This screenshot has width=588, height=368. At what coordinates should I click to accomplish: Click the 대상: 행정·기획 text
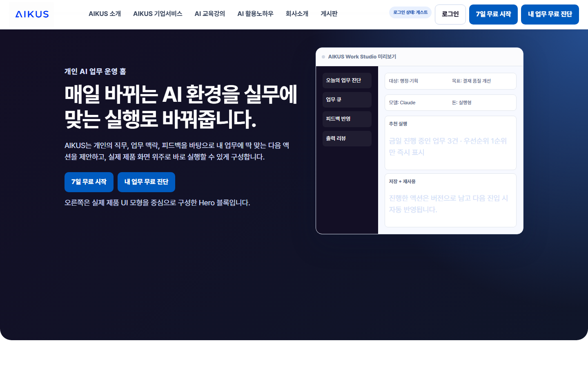403,81
